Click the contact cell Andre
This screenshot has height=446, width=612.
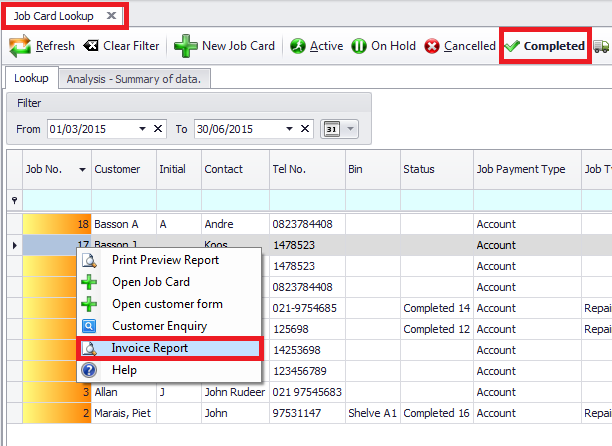(236, 224)
